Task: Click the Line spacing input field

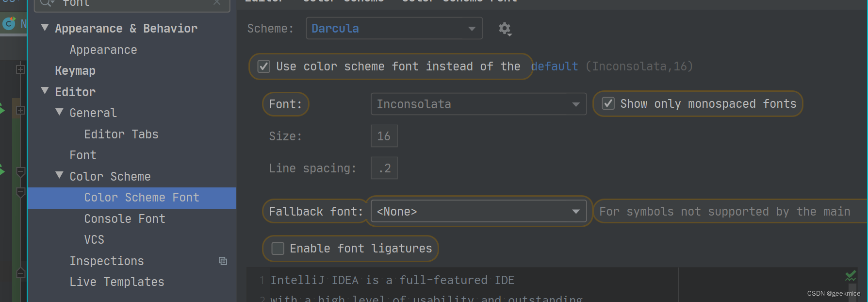Action: point(384,168)
